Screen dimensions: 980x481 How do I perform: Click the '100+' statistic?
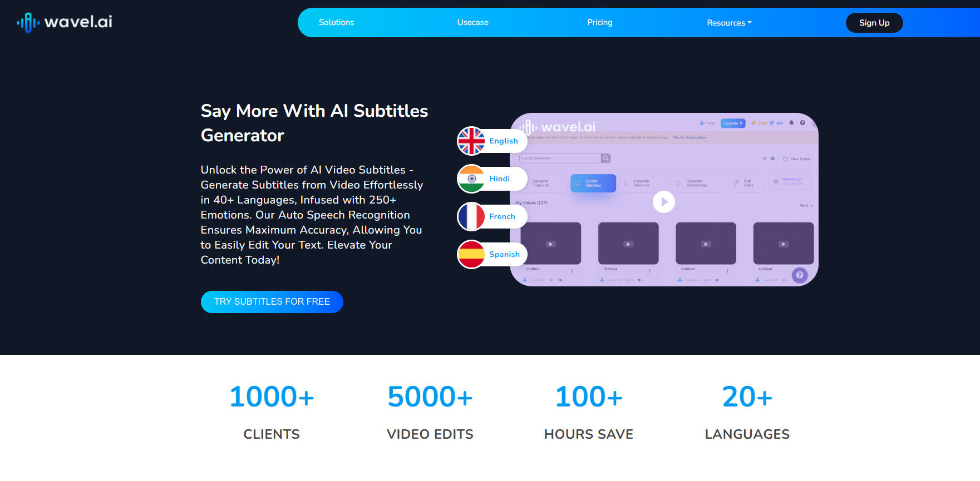tap(589, 397)
